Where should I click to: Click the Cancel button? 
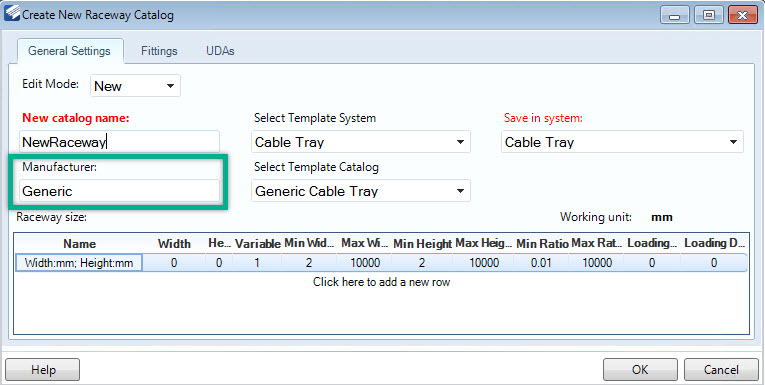click(721, 370)
